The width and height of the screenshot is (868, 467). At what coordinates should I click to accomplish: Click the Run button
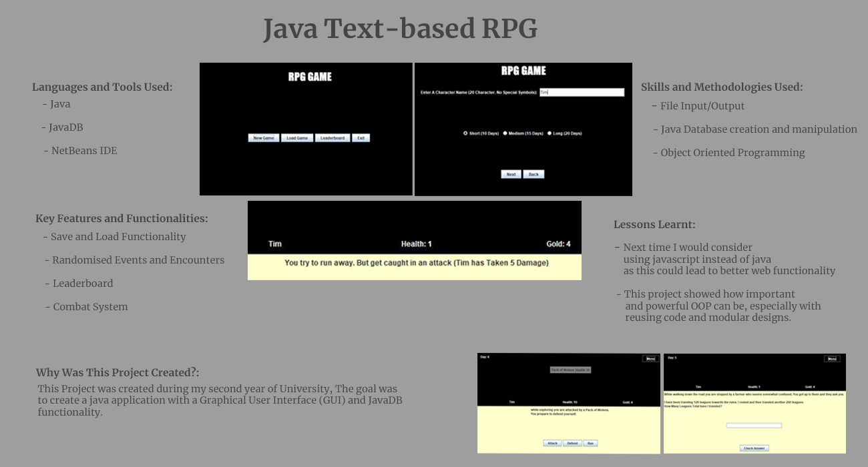[590, 443]
